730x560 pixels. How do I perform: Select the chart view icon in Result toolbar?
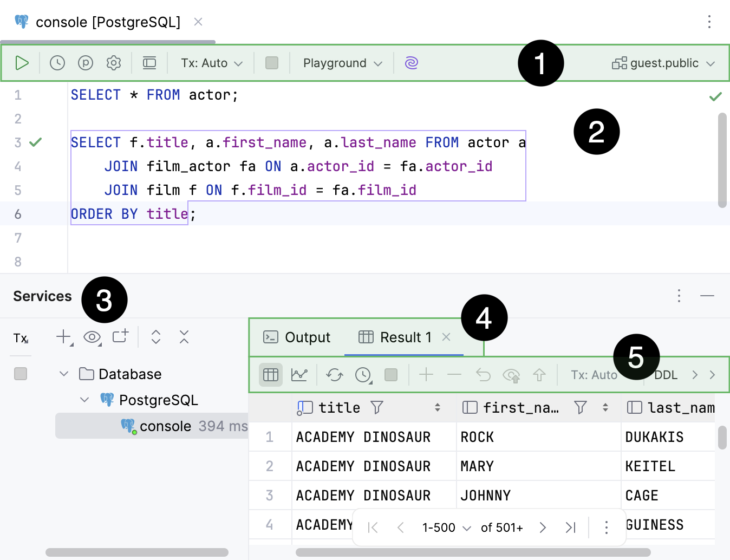pos(300,374)
